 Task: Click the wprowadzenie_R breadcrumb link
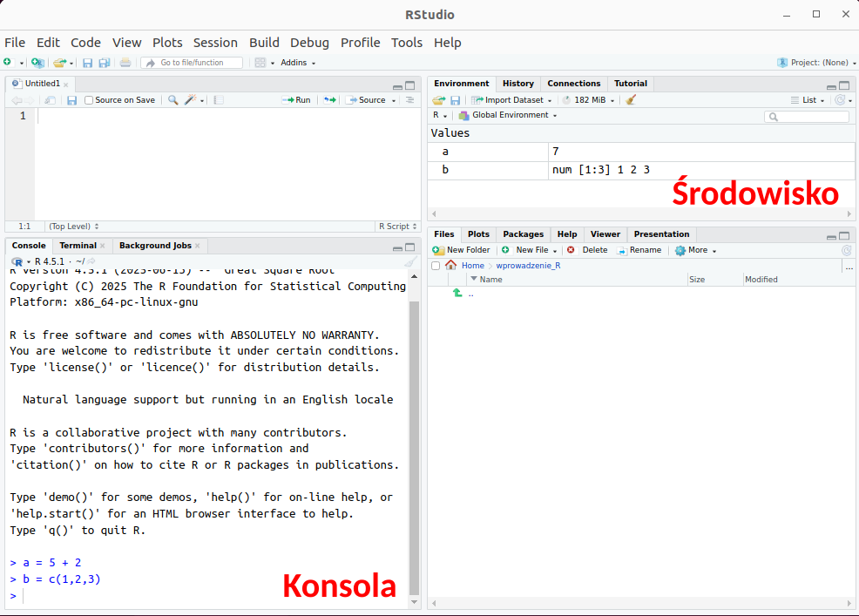(x=528, y=265)
